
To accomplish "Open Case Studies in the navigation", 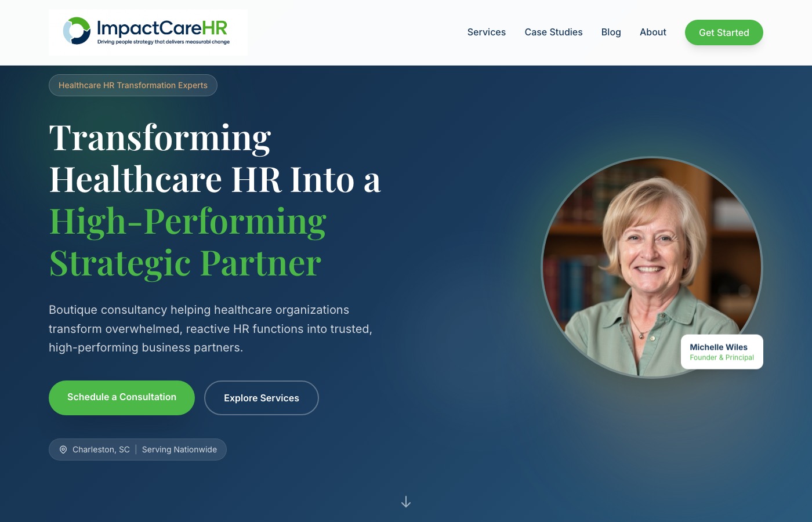I will pos(554,32).
